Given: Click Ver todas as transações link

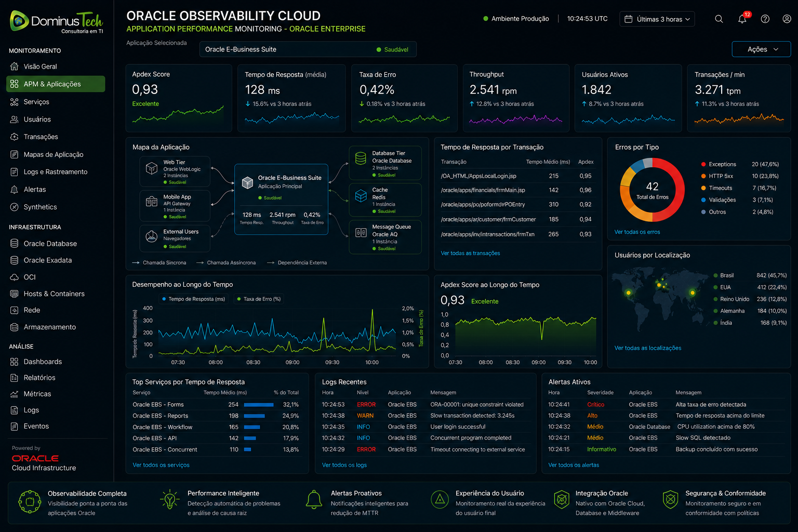Looking at the screenshot, I should point(470,254).
